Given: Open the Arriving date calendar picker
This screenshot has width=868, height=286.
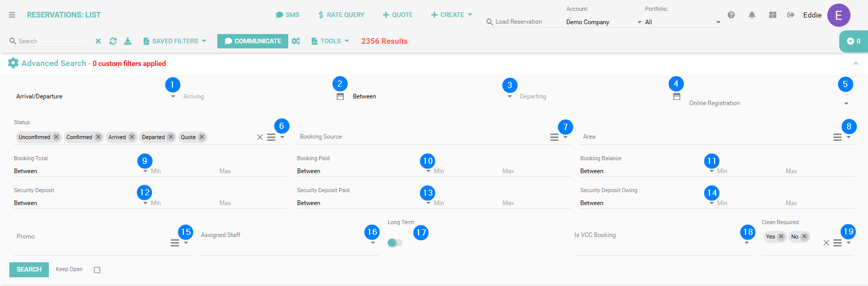Looking at the screenshot, I should pos(340,96).
